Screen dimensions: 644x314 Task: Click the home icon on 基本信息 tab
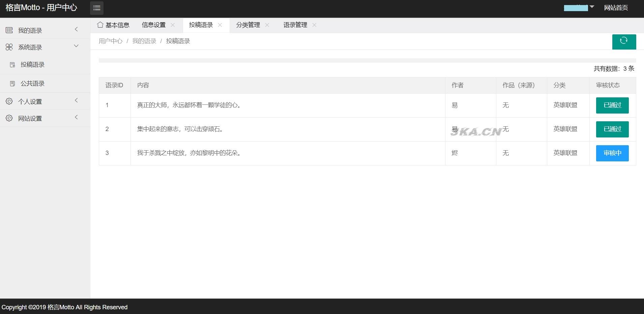(100, 25)
